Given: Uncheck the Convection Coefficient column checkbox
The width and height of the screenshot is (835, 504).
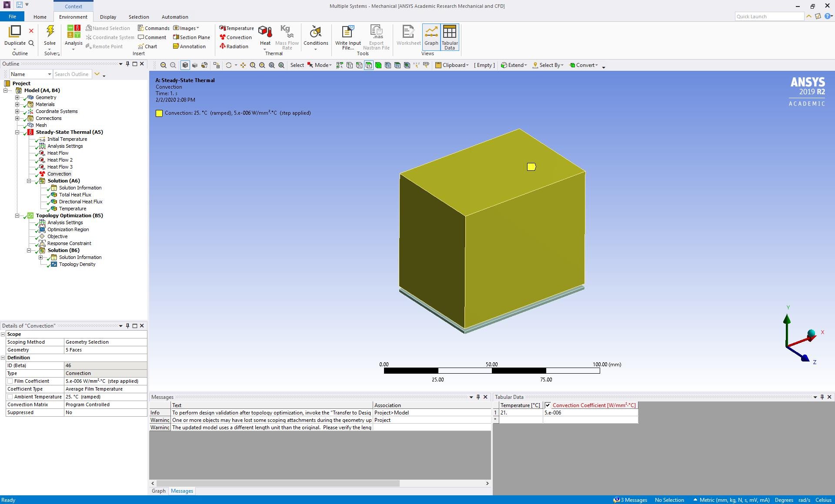Looking at the screenshot, I should [548, 405].
